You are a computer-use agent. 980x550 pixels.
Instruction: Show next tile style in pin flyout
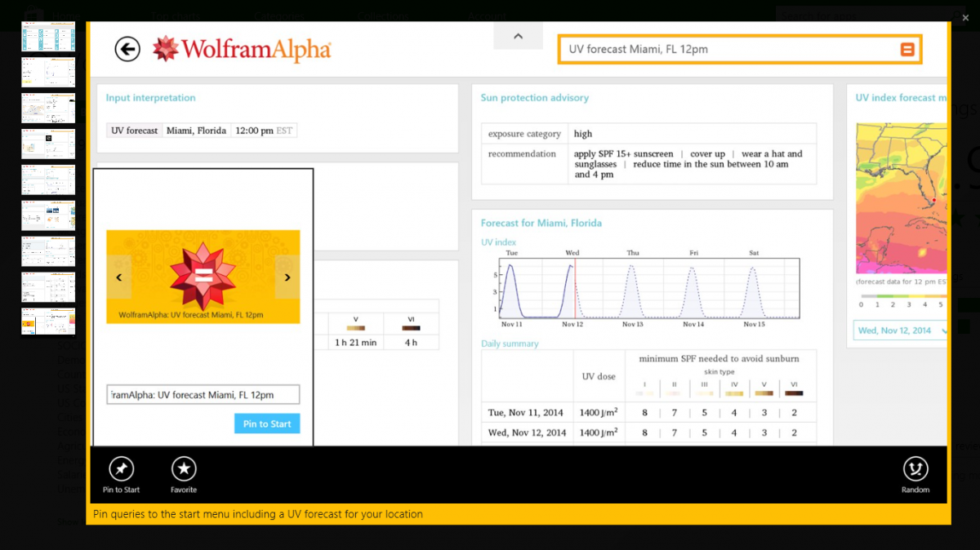coord(287,277)
